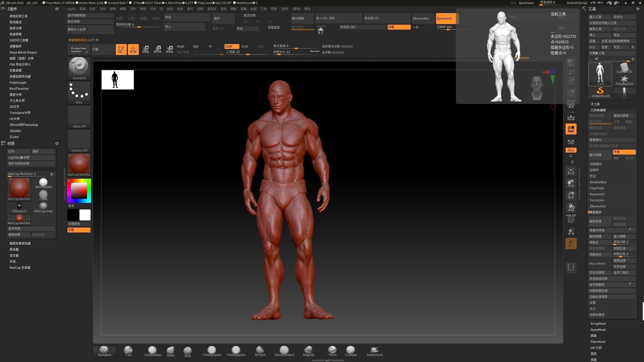Click the Local Symmetry icon
The width and height of the screenshot is (644, 362).
click(x=571, y=142)
